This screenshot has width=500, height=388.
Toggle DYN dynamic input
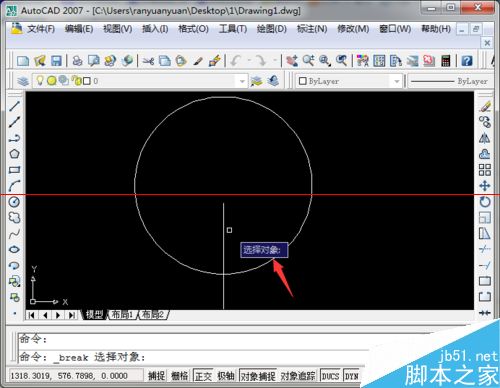coord(351,376)
